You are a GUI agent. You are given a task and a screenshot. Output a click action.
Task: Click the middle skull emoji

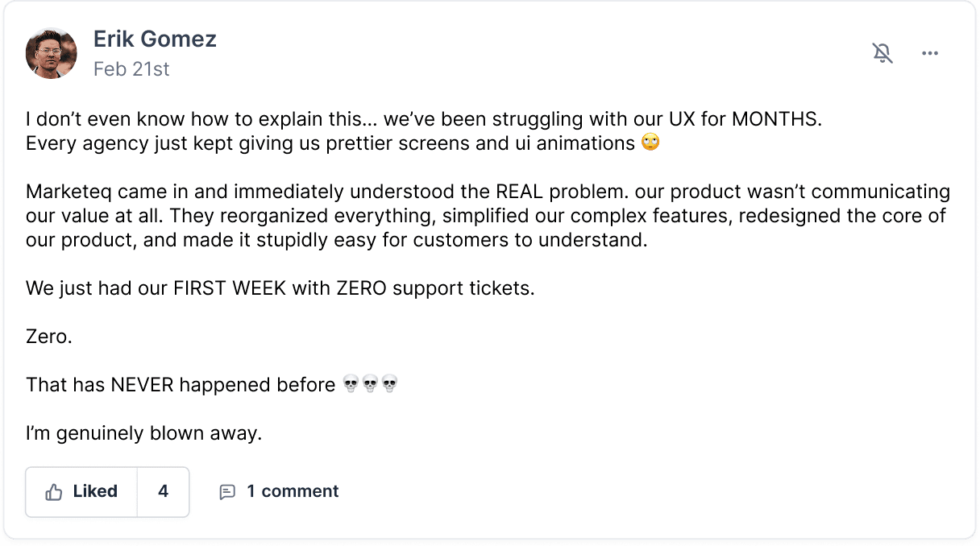370,385
